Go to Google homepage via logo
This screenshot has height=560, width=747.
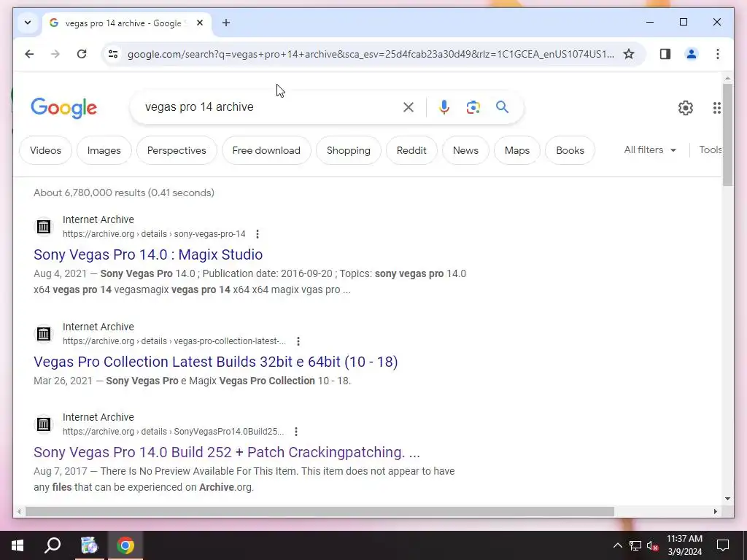(x=64, y=108)
